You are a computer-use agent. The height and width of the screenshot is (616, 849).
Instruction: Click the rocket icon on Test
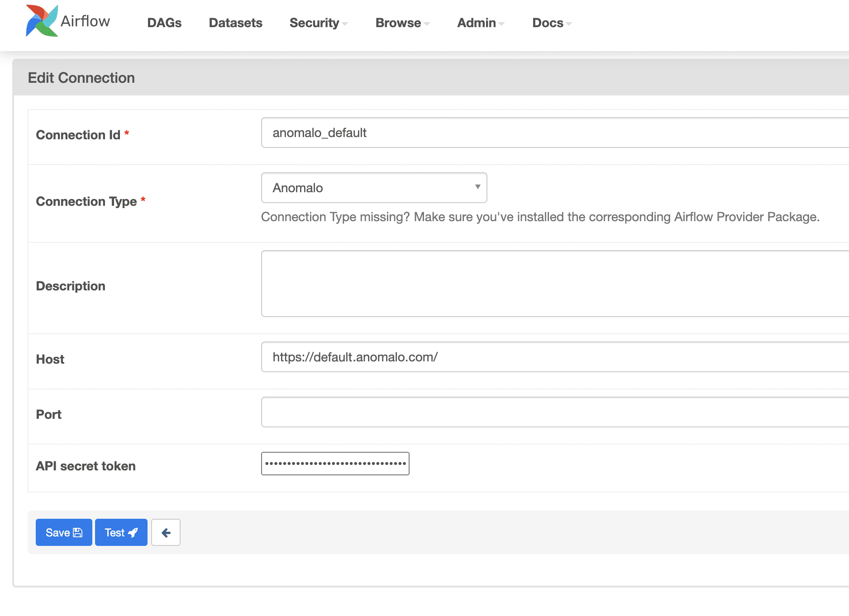(133, 532)
